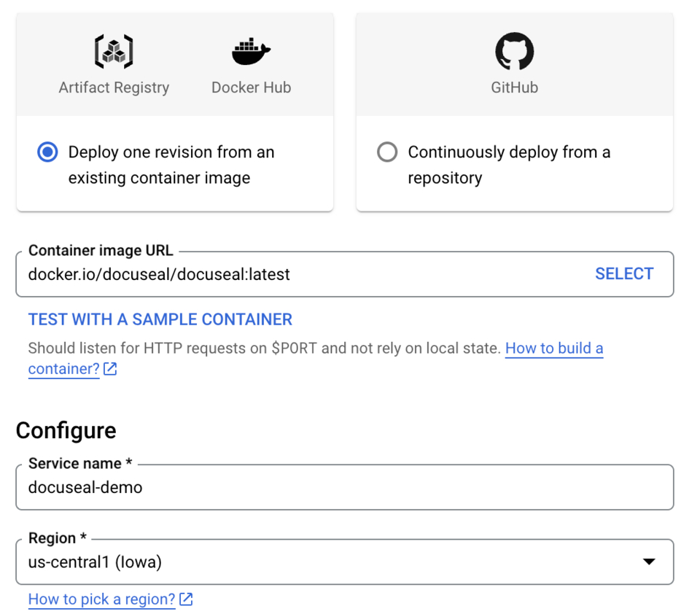Click the Artifact Registry icon
The width and height of the screenshot is (700, 614).
coord(114,51)
